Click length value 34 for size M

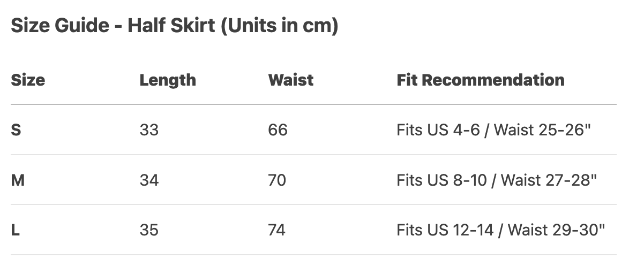(x=149, y=180)
